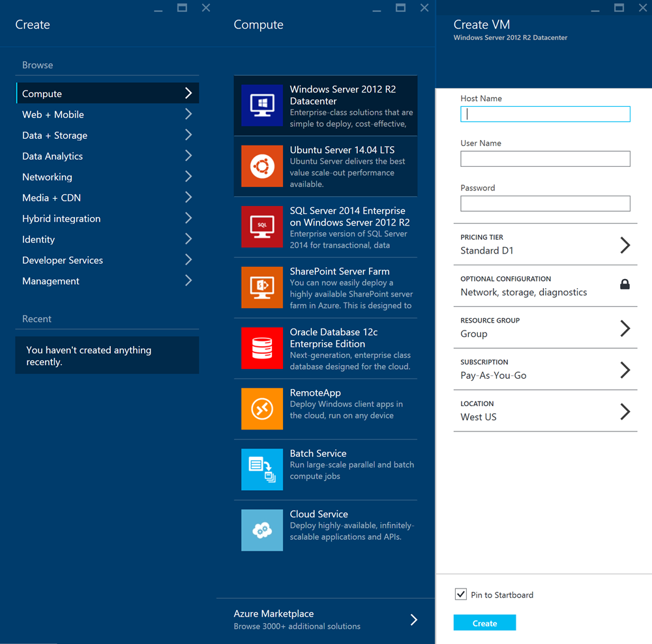Screen dimensions: 652x644
Task: Maximize the Compute blade
Action: (400, 7)
